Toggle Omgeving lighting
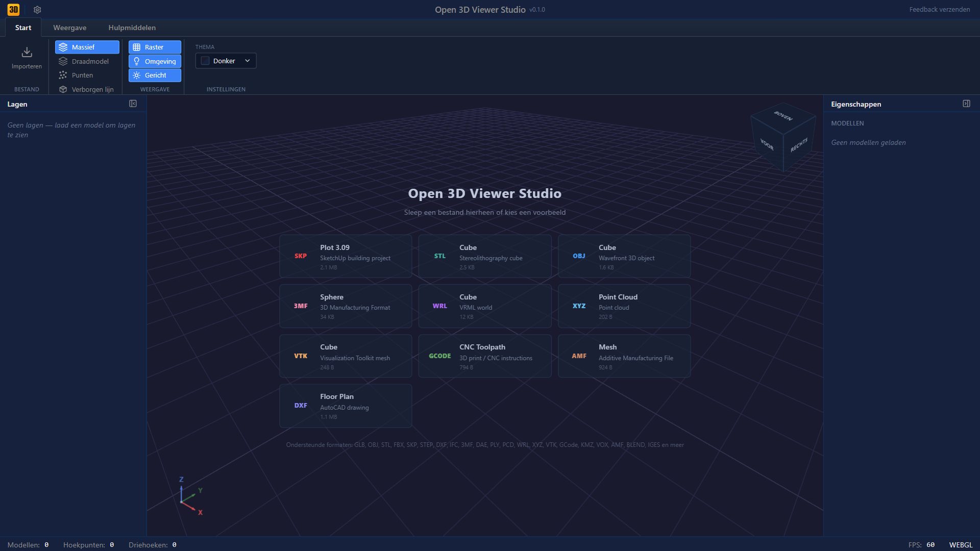Viewport: 980px width, 551px height. (155, 61)
